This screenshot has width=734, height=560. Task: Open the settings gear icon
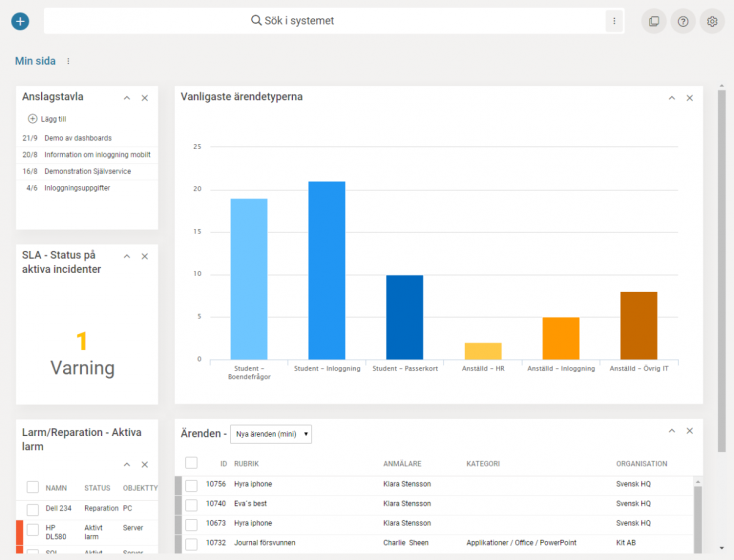point(712,21)
